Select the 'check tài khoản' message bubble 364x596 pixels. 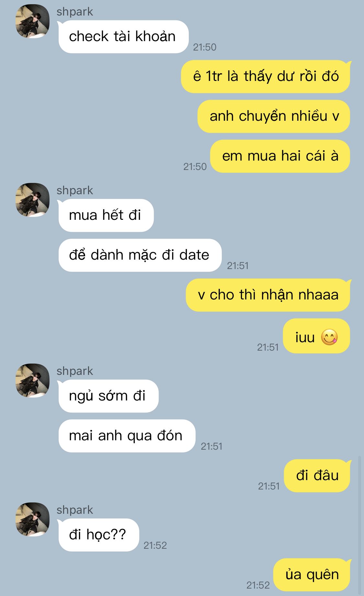123,37
